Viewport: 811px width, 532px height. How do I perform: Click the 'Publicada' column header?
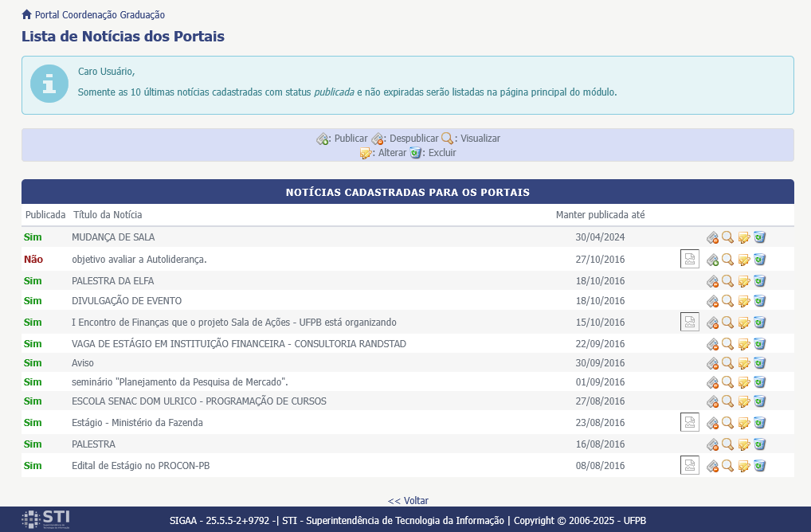click(x=45, y=214)
